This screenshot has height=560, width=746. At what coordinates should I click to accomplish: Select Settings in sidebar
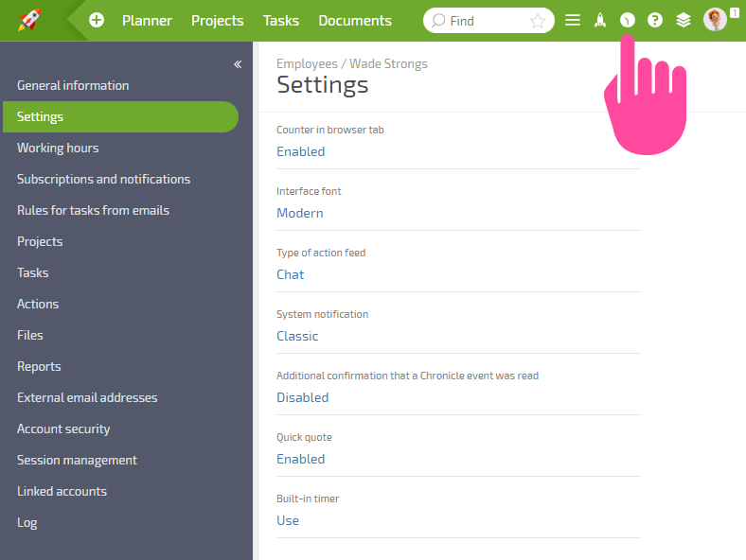click(120, 117)
